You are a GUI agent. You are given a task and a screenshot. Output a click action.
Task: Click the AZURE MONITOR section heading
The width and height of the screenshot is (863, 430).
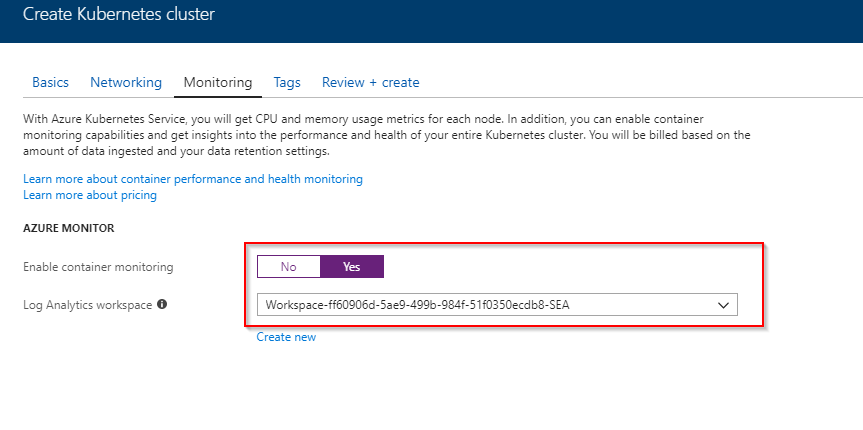click(69, 228)
